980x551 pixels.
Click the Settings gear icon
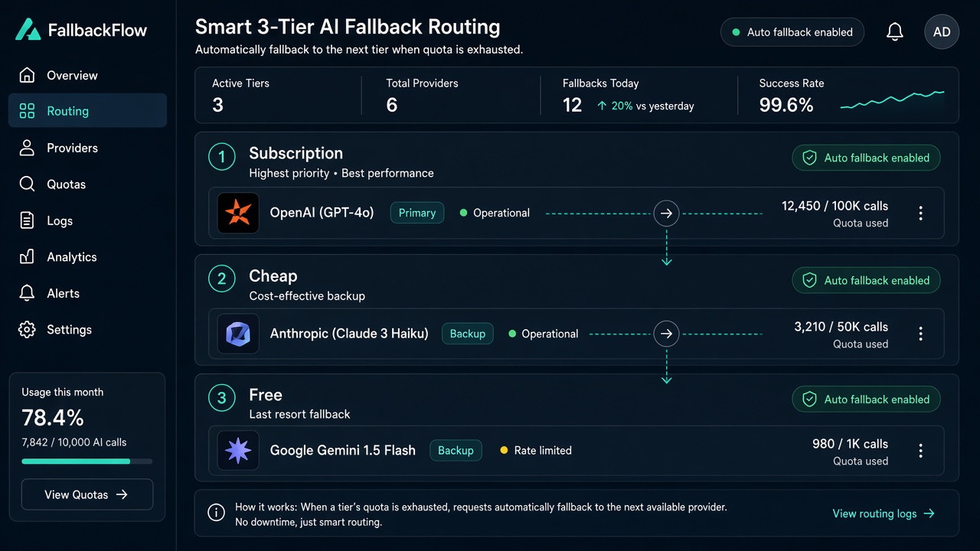27,330
